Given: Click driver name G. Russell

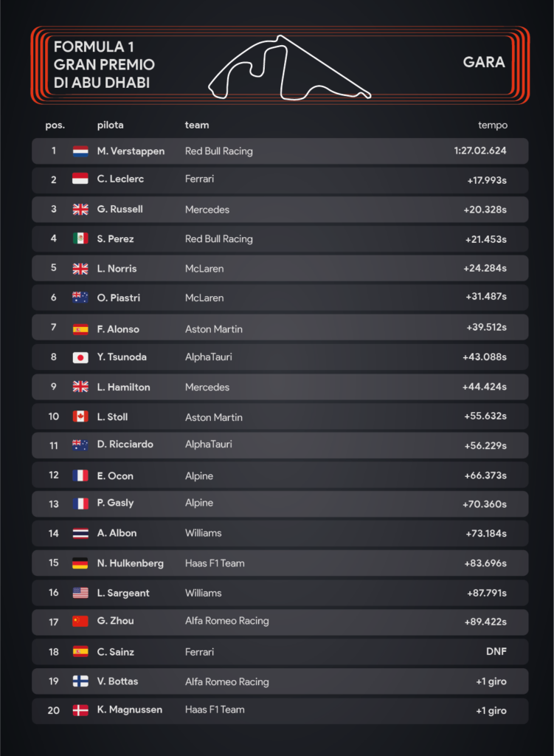Looking at the screenshot, I should click(120, 209).
